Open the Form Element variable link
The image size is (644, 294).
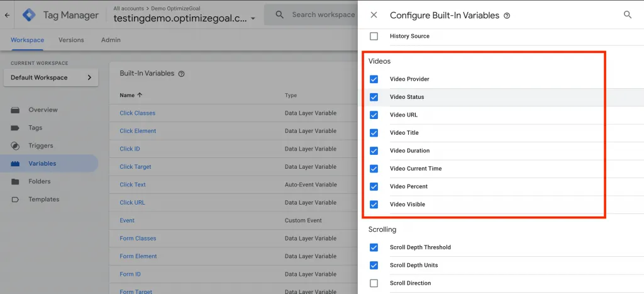point(138,256)
